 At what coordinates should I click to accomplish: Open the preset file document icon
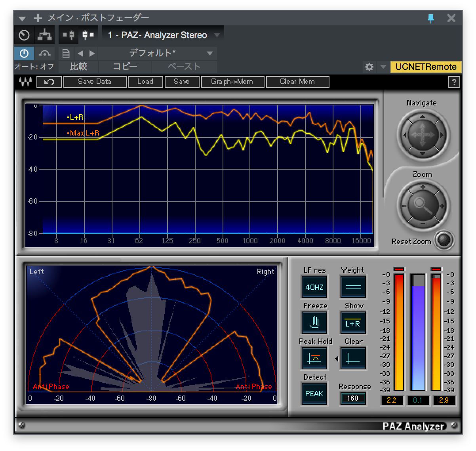click(66, 53)
